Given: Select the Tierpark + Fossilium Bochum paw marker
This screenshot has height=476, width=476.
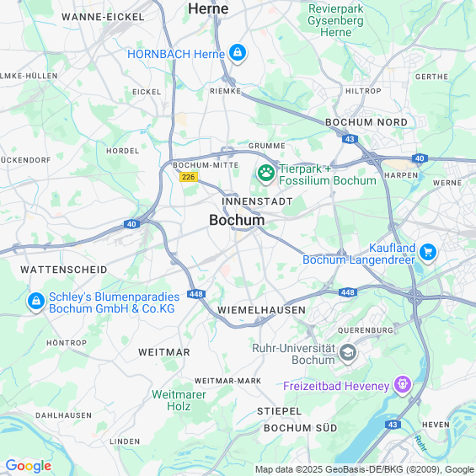Looking at the screenshot, I should pos(266,174).
